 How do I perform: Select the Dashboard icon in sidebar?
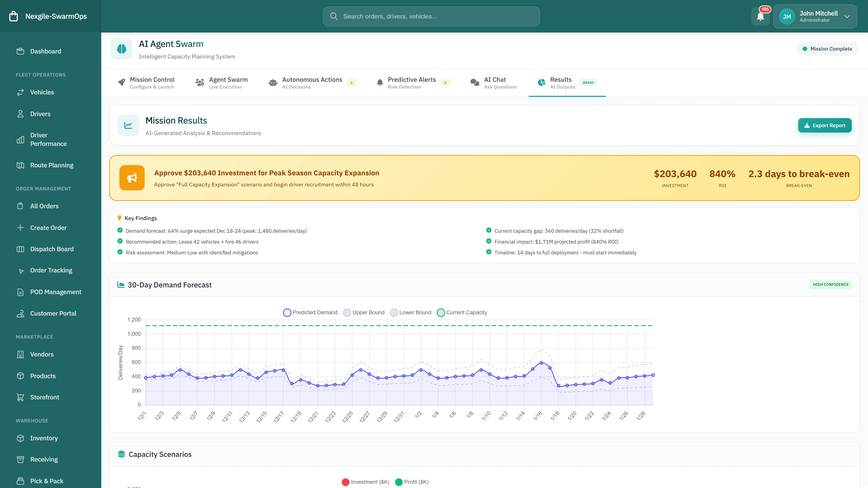(x=20, y=51)
